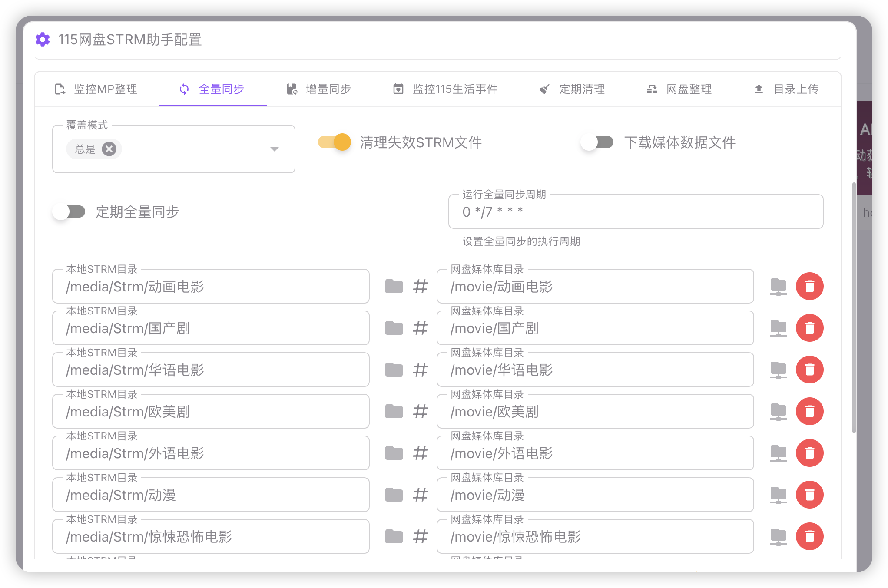Open local folder picker for 动画电影 row
The width and height of the screenshot is (888, 588).
tap(394, 286)
